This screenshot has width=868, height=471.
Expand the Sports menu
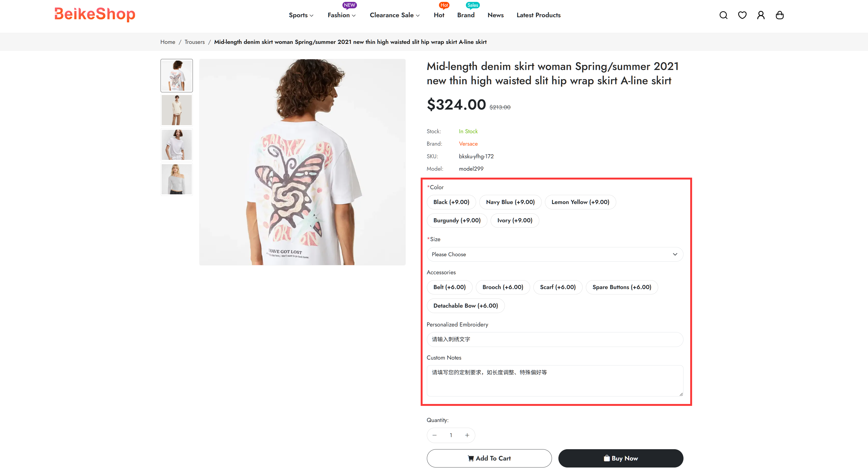[301, 15]
